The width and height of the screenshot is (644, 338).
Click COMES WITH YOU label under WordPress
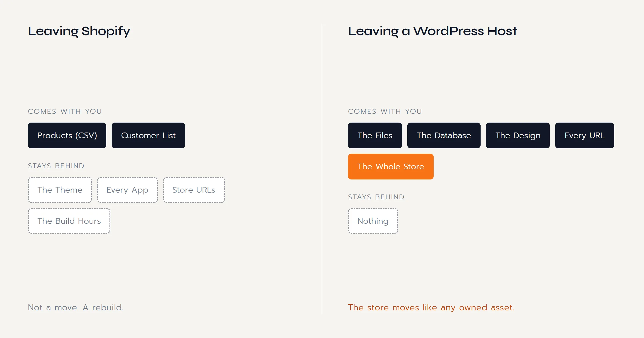(x=385, y=111)
